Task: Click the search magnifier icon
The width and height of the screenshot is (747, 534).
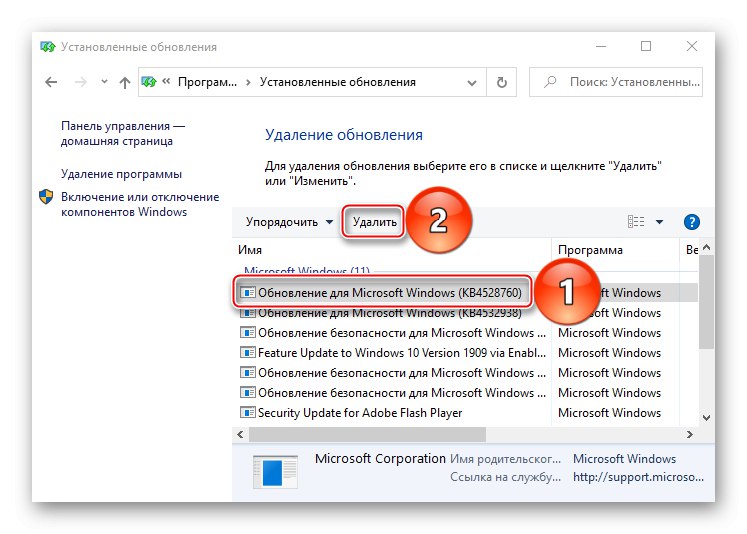Action: click(x=550, y=82)
